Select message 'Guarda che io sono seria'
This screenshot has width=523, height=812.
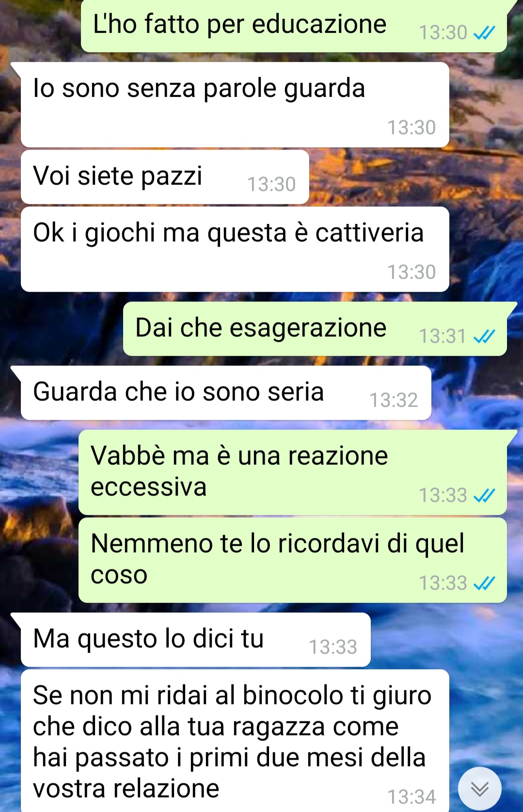pos(226,393)
